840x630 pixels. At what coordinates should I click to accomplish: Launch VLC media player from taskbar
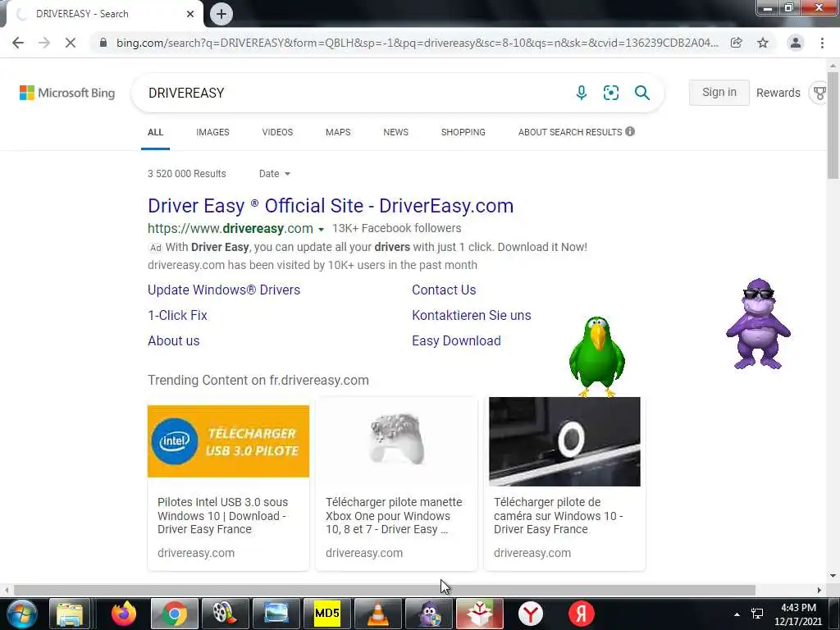[x=377, y=614]
